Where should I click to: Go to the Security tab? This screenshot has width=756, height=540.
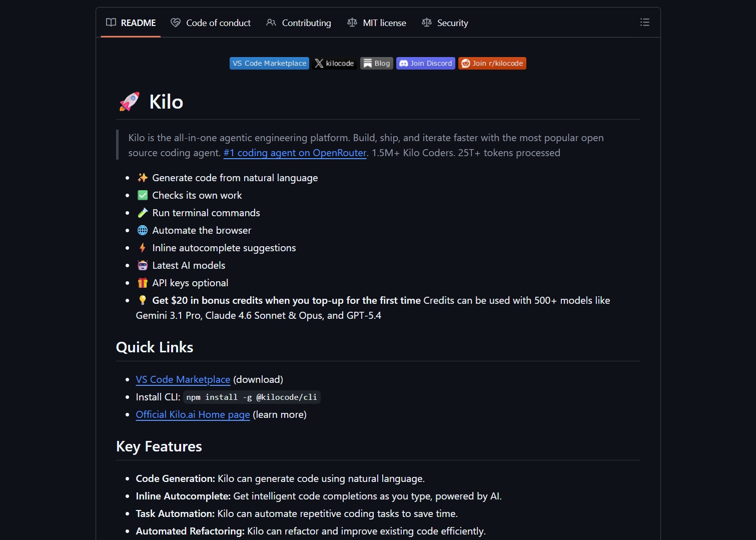[x=452, y=23]
